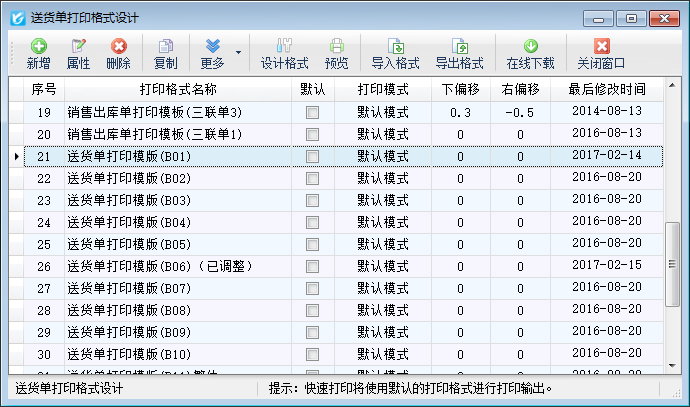Click 打印模式 cell of row 30
The width and height of the screenshot is (690, 407).
coord(382,355)
